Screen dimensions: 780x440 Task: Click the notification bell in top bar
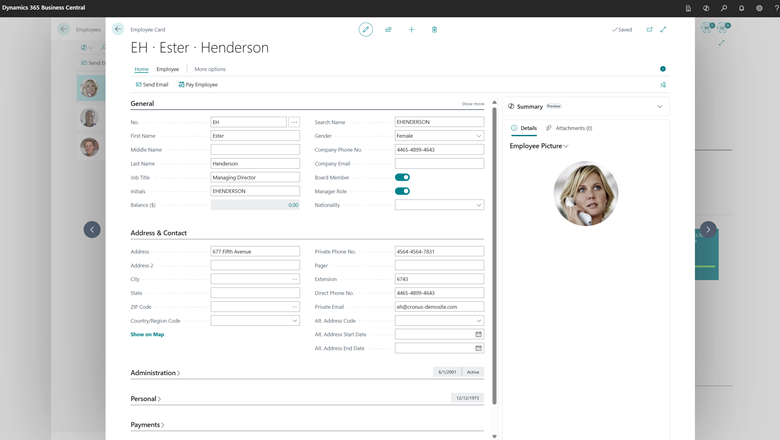[741, 8]
